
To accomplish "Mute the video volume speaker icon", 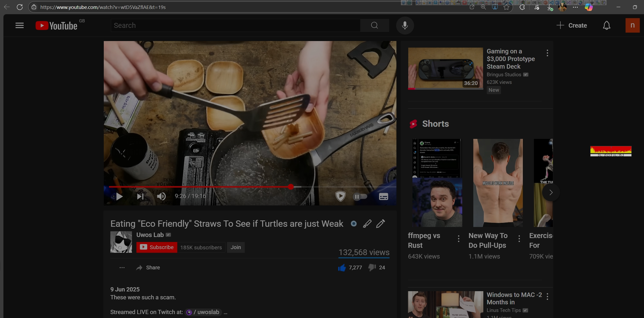I will [161, 196].
